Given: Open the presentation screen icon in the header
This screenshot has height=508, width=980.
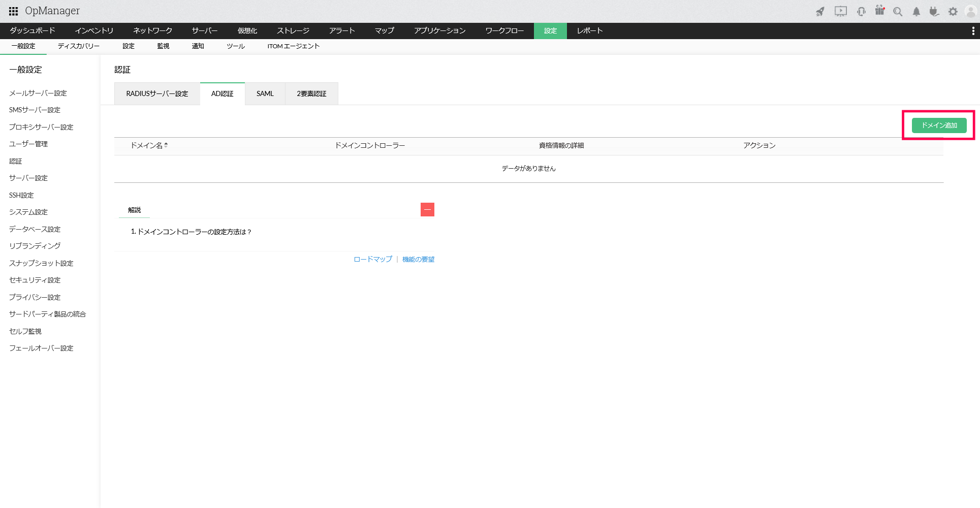Looking at the screenshot, I should [841, 11].
